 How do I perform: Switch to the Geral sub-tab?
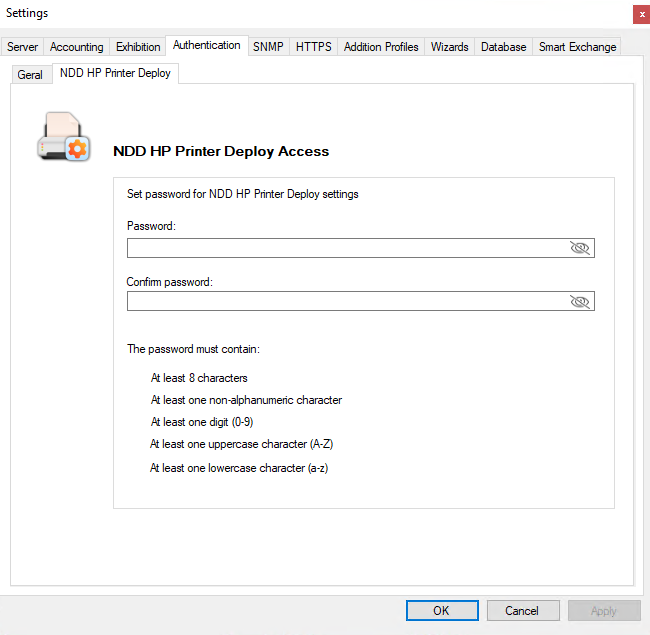point(30,75)
